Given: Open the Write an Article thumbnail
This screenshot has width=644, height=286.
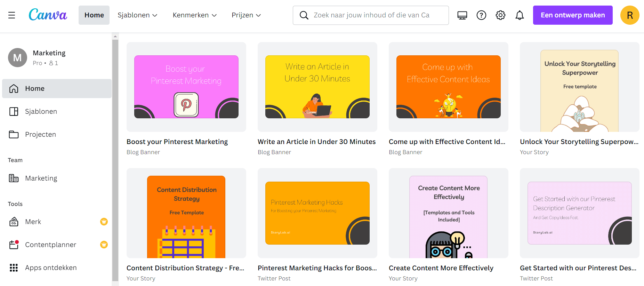Looking at the screenshot, I should click(x=317, y=87).
